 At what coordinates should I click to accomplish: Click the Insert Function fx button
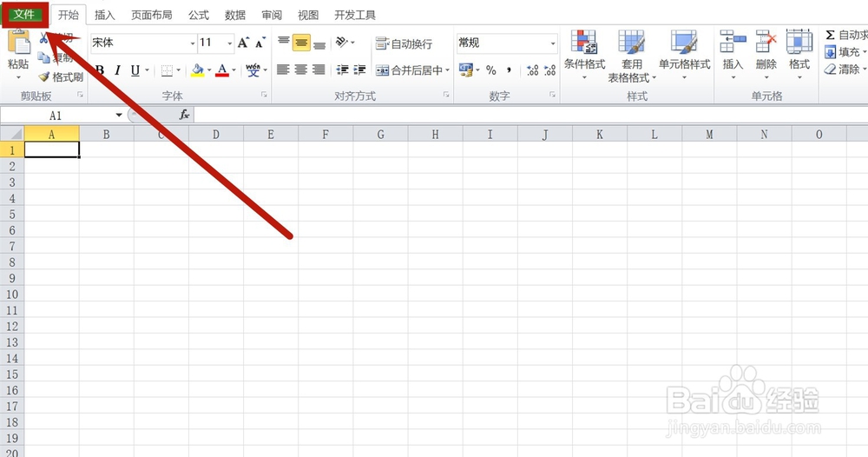[184, 115]
